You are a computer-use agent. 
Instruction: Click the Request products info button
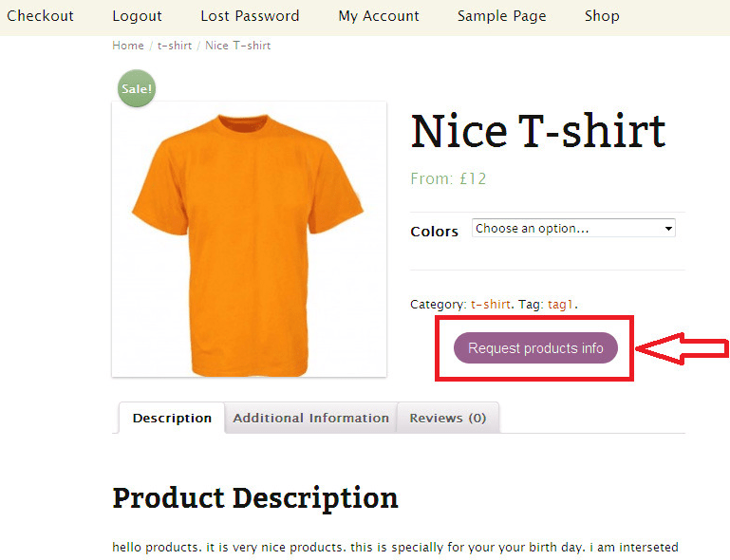tap(535, 348)
